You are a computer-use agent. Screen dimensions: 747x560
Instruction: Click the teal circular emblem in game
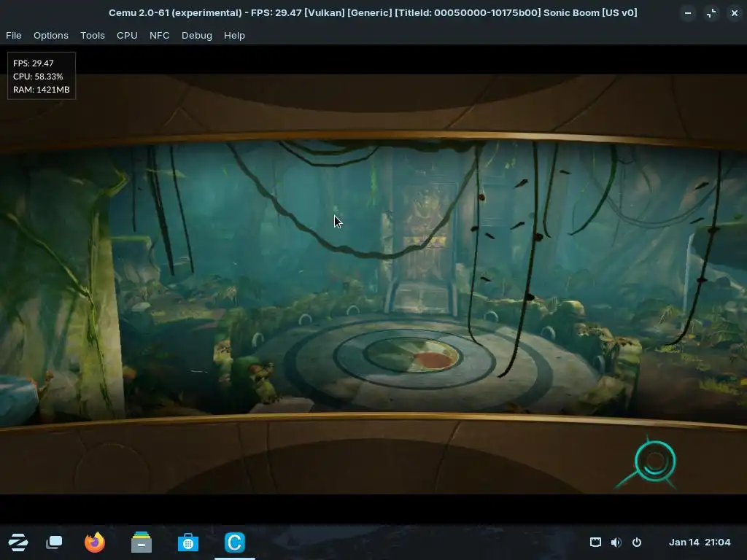coord(654,461)
